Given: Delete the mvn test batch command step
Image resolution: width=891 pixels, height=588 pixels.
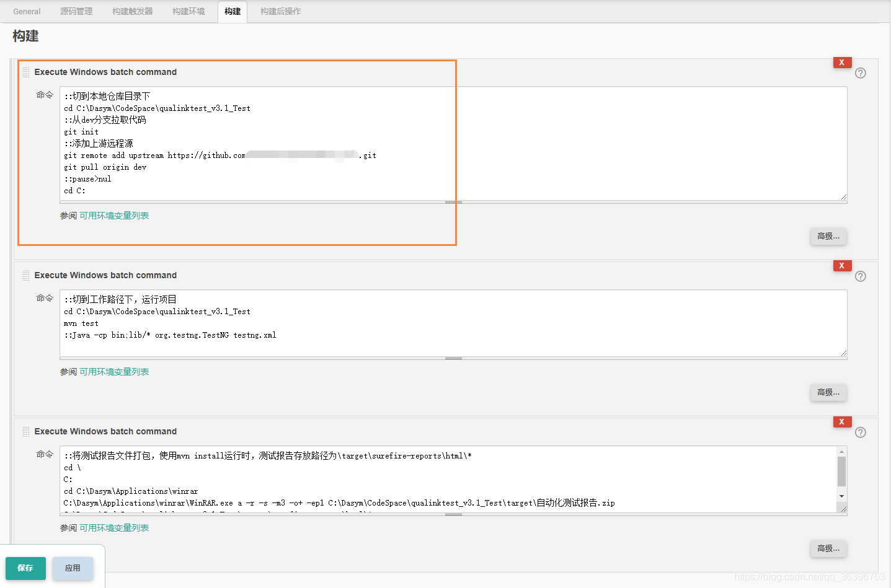Looking at the screenshot, I should point(842,265).
